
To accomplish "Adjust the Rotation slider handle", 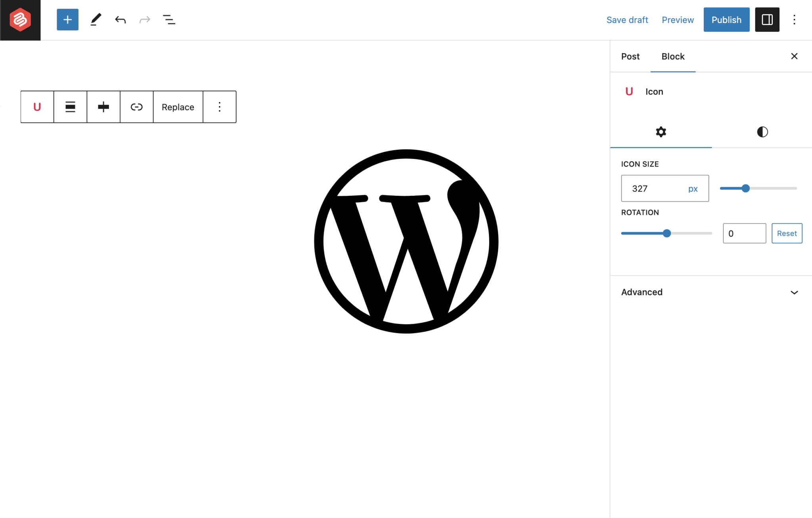I will coord(667,233).
